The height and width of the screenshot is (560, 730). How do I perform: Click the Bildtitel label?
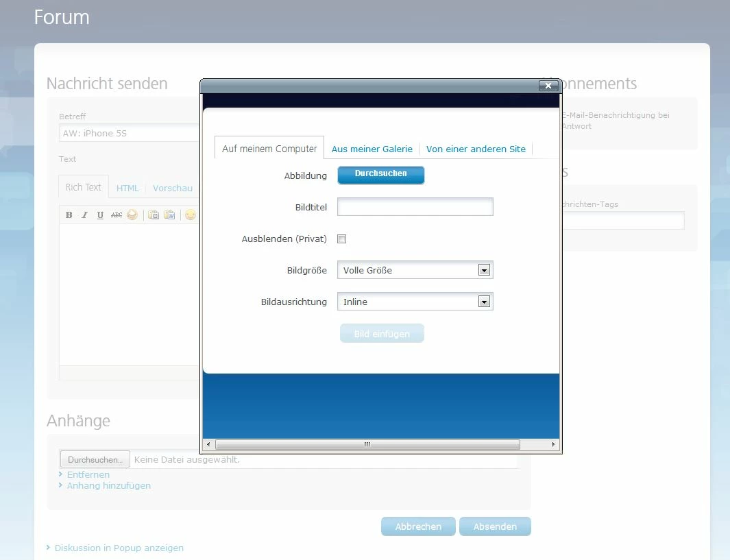311,207
